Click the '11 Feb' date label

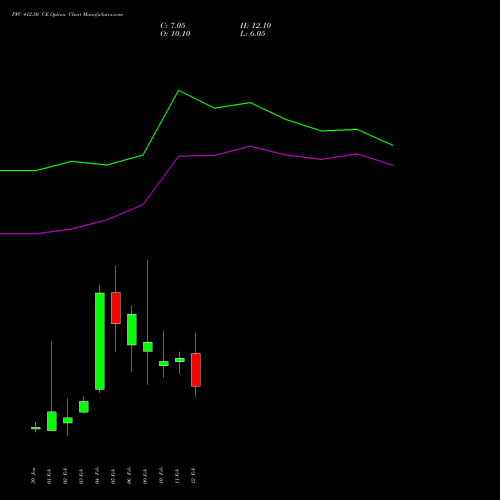(x=177, y=476)
